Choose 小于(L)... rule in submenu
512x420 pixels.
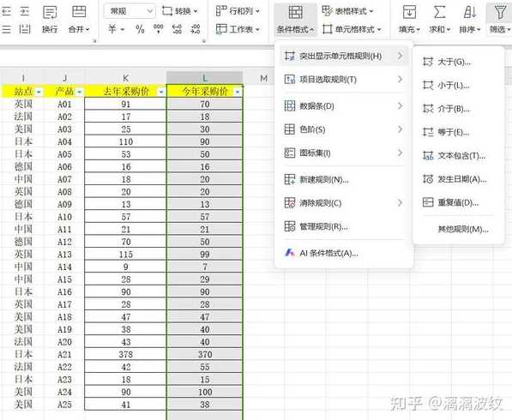tap(458, 85)
